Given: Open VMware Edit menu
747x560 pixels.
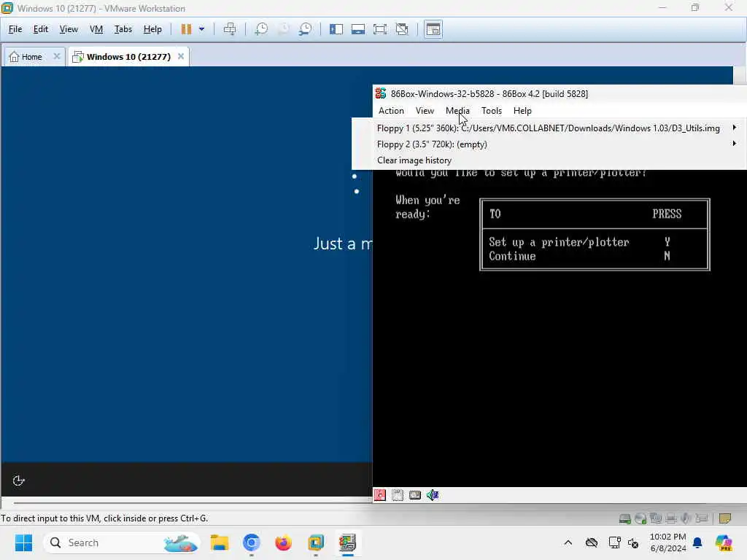Looking at the screenshot, I should point(41,29).
